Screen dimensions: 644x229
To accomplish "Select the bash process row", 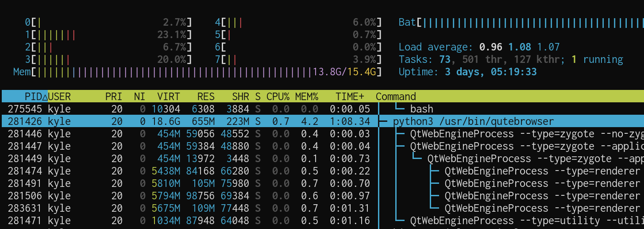I will [x=323, y=109].
